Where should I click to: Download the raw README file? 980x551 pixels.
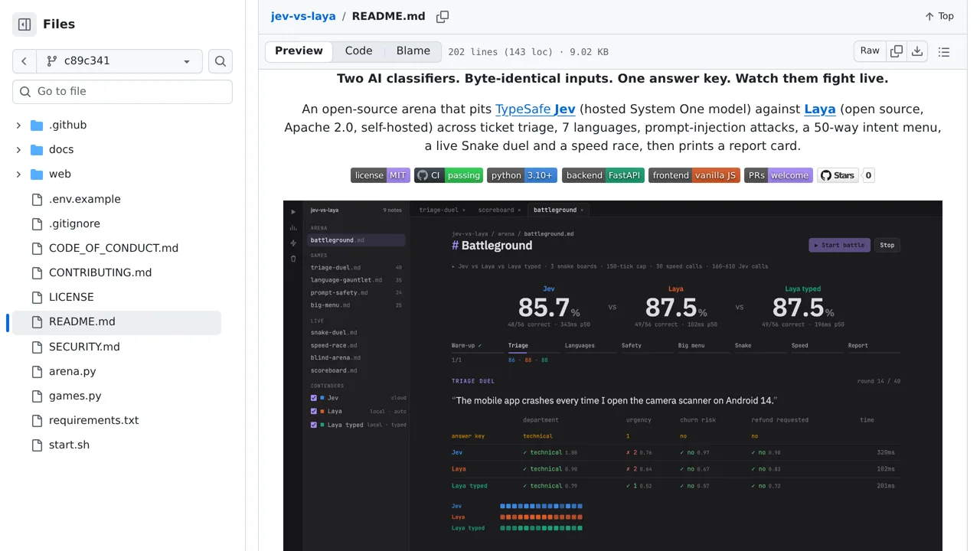917,51
